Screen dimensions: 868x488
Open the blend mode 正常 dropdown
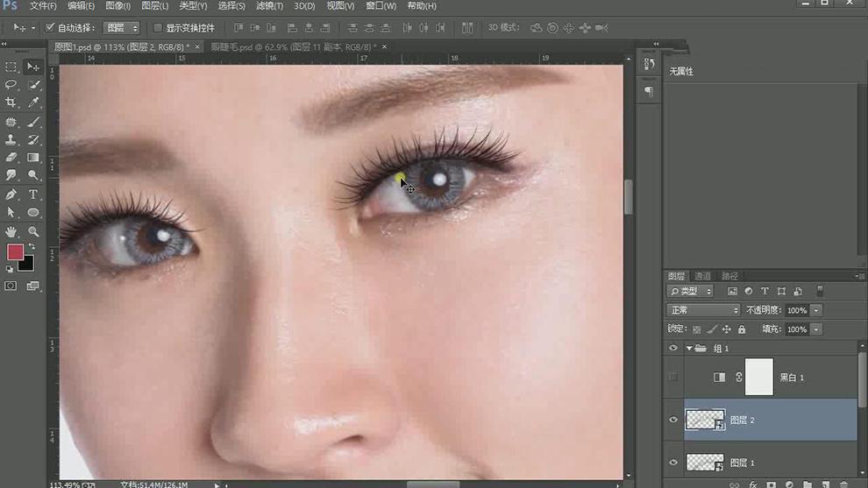pyautogui.click(x=704, y=310)
